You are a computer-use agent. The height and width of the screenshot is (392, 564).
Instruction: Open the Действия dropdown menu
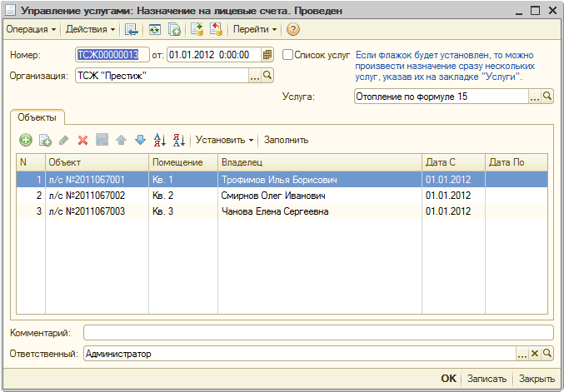click(x=90, y=29)
